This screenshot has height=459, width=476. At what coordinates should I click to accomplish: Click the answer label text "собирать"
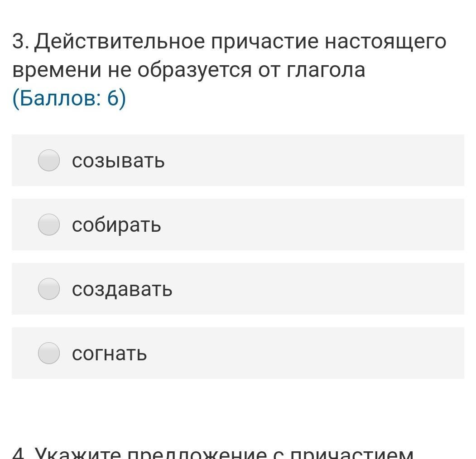point(116,225)
